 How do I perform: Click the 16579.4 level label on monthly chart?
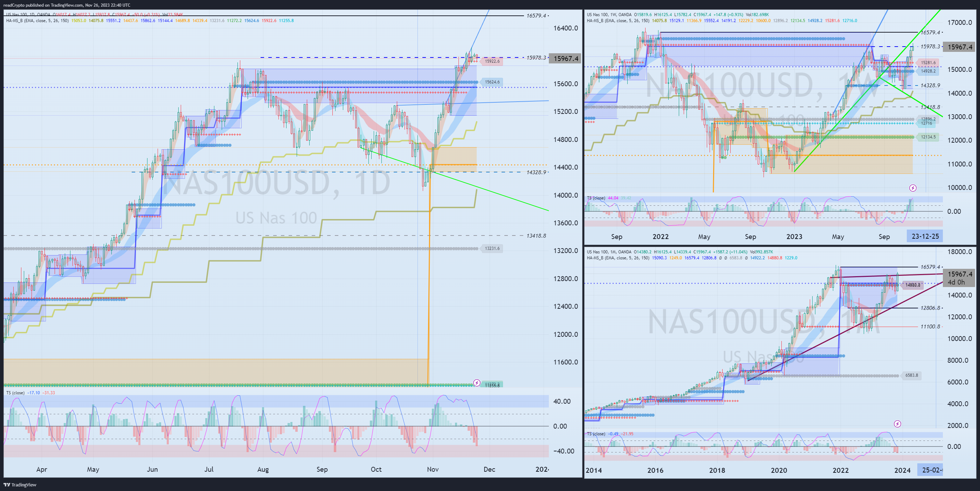click(930, 267)
